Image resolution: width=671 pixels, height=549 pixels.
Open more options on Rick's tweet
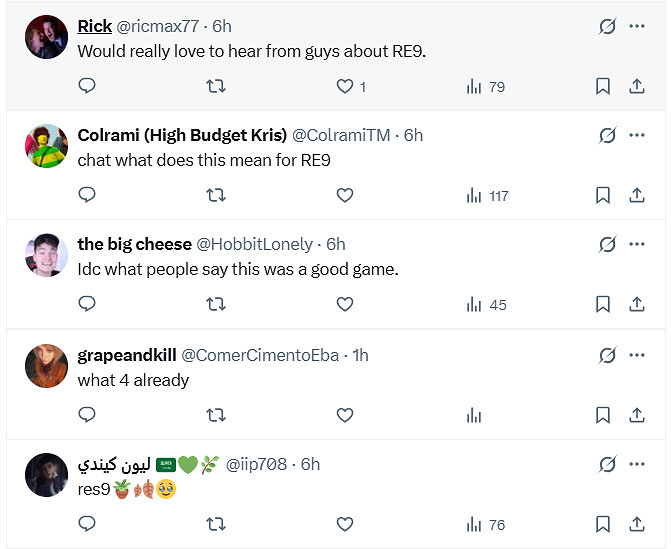click(x=637, y=26)
